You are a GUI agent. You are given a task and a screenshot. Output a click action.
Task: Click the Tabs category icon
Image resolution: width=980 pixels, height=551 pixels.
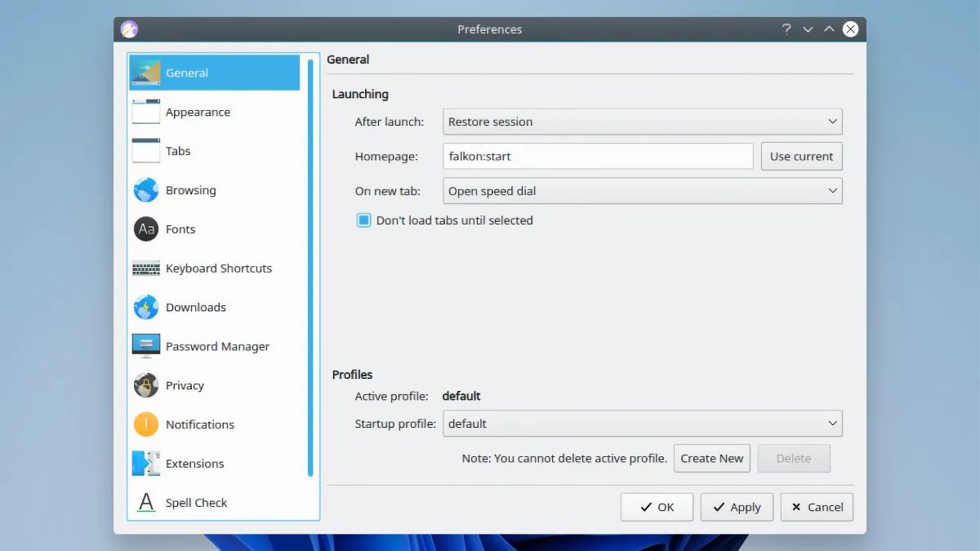click(x=146, y=151)
